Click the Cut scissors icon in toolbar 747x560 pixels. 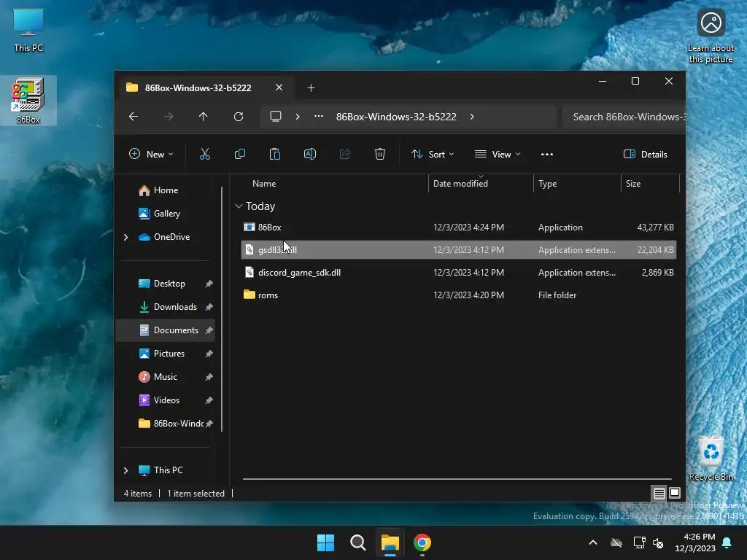204,154
